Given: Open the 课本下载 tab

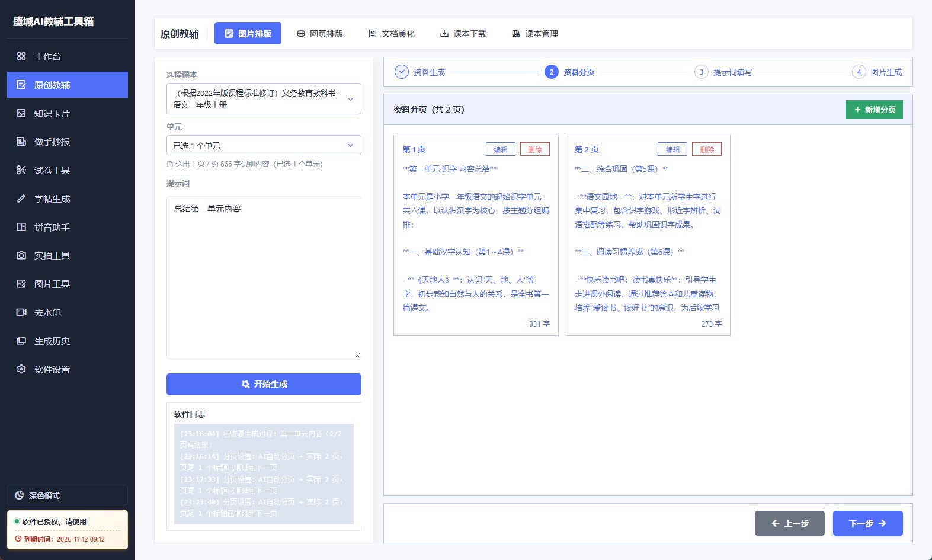Looking at the screenshot, I should tap(463, 34).
